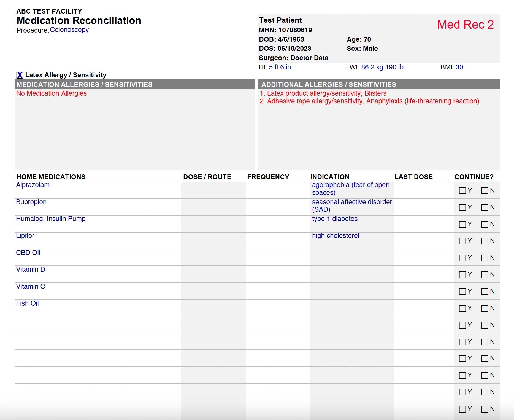The image size is (514, 420).
Task: Click the Lipitor medication name
Action: (25, 236)
